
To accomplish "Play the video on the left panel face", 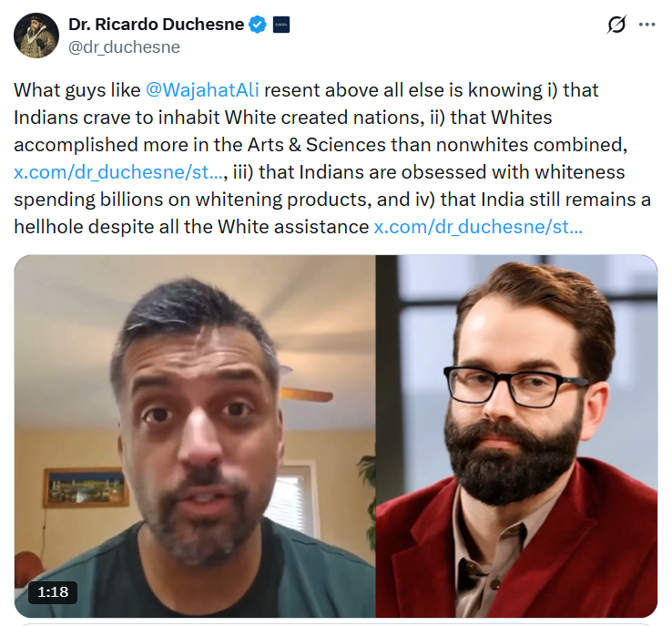I will 195,436.
